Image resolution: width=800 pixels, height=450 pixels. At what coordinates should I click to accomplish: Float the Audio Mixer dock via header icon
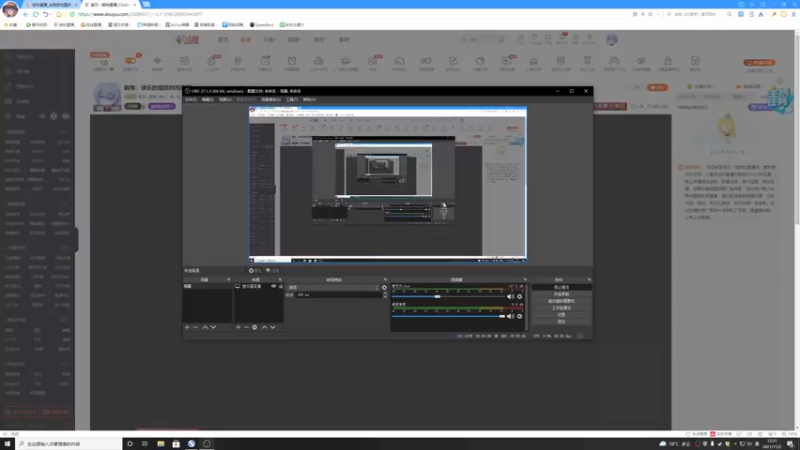click(525, 280)
